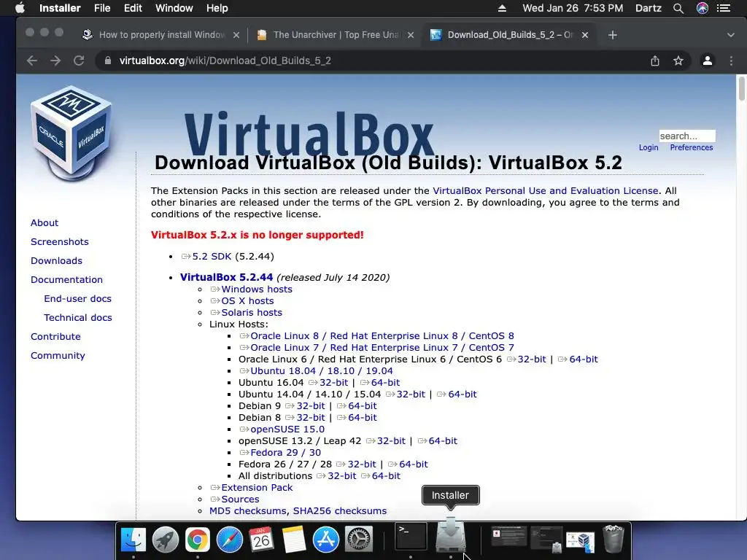The image size is (747, 560).
Task: Open the Help menu
Action: click(217, 8)
